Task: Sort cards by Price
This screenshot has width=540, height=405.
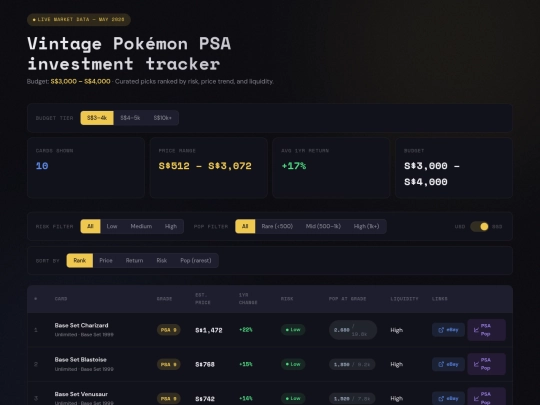Action: point(106,260)
